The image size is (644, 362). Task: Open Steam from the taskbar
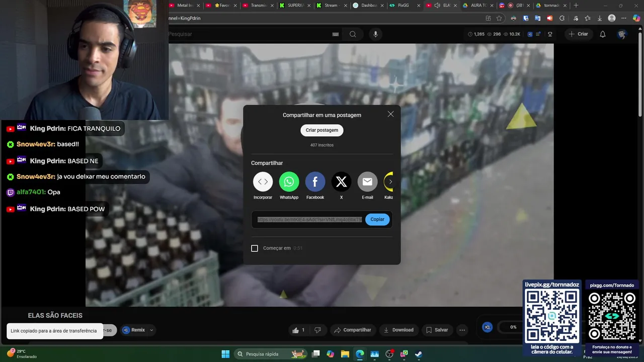pos(419,354)
